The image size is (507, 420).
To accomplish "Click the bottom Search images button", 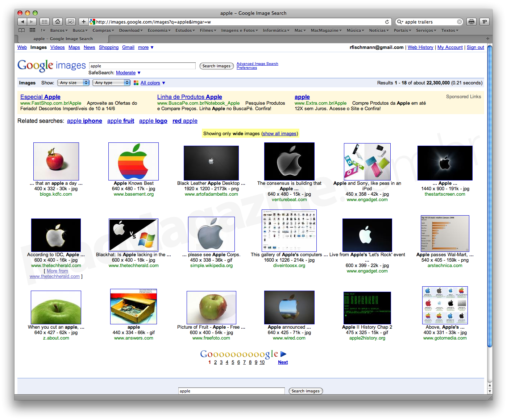I will pyautogui.click(x=306, y=391).
